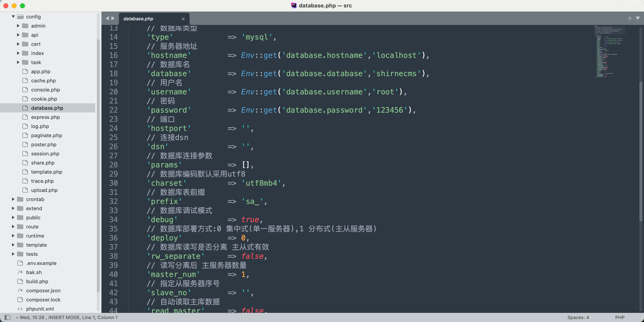Click the new tab plus icon
644x322 pixels.
coord(630,18)
